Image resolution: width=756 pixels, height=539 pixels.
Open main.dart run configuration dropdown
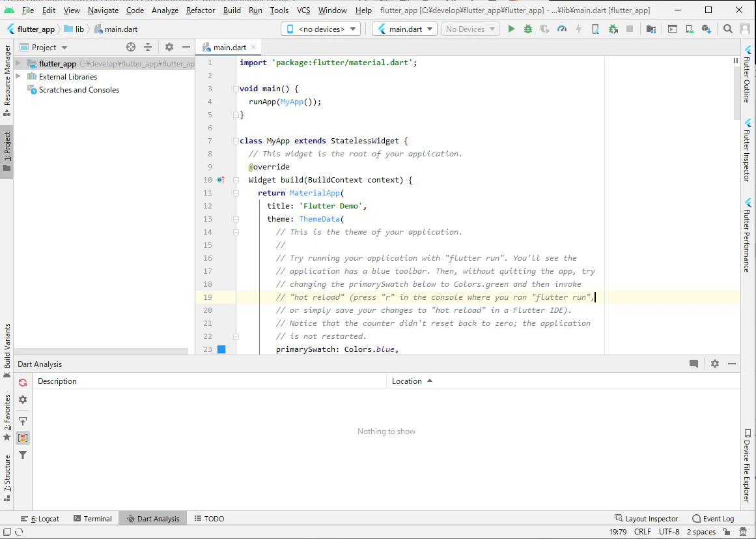tap(405, 29)
